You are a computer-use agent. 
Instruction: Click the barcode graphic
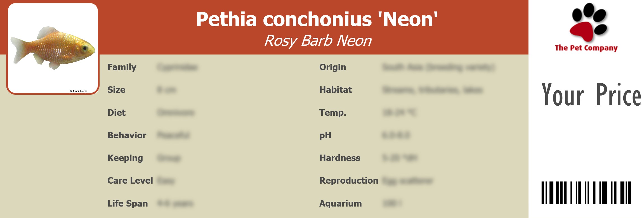click(586, 193)
